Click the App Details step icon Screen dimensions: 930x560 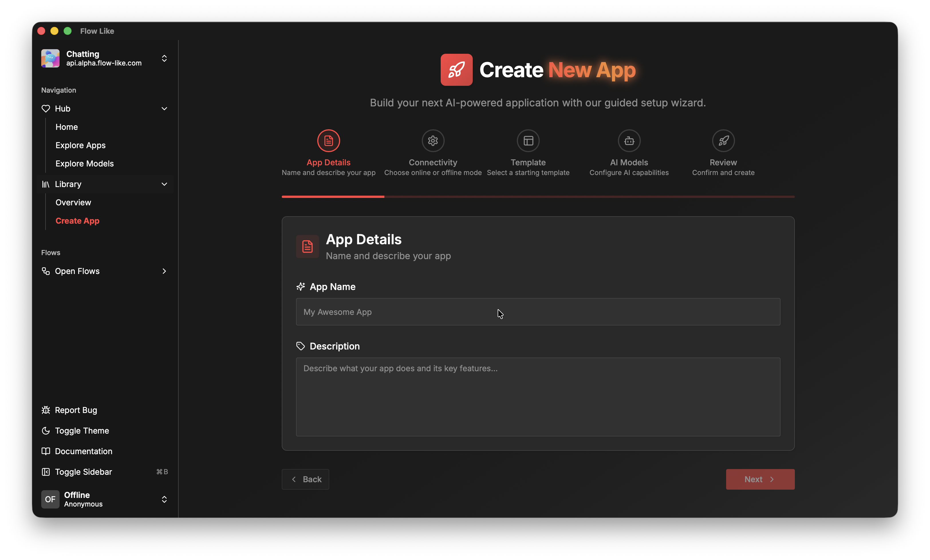[x=328, y=141]
